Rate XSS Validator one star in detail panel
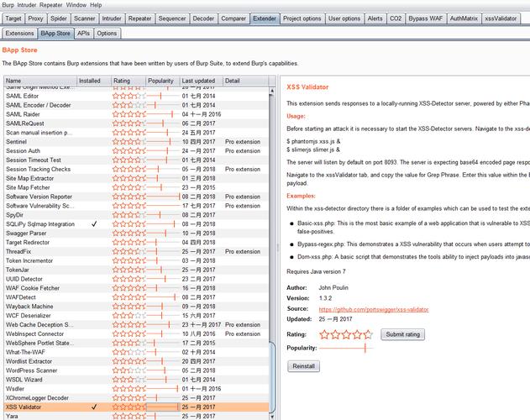 324,335
